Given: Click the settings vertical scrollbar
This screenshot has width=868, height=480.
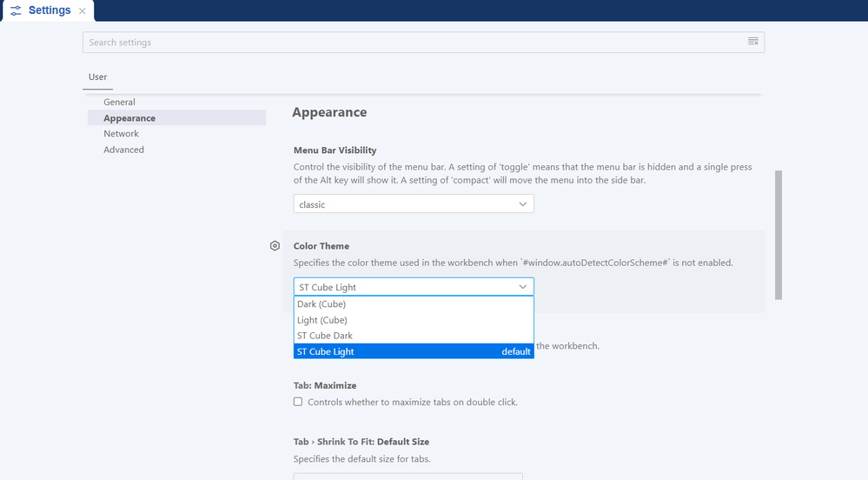Looking at the screenshot, I should click(778, 235).
